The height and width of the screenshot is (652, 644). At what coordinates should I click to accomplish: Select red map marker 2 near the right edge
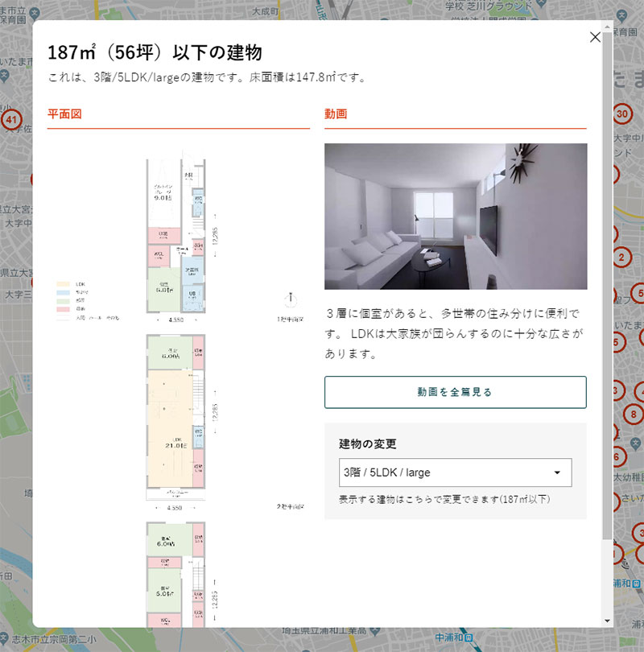pos(621,258)
